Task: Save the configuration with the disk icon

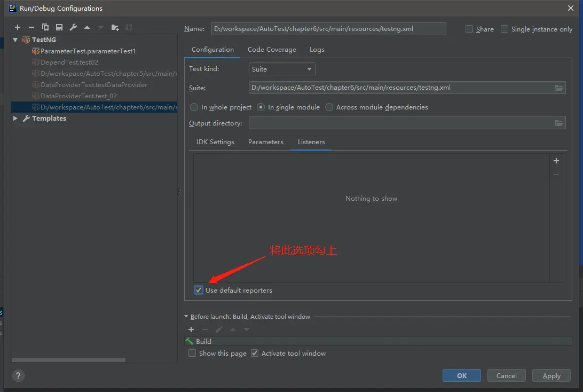Action: coord(59,27)
